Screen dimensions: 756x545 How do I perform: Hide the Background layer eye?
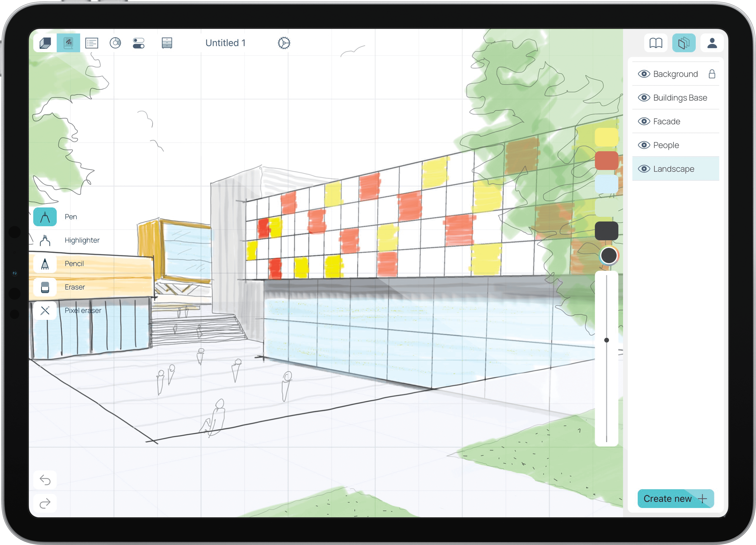click(x=644, y=74)
